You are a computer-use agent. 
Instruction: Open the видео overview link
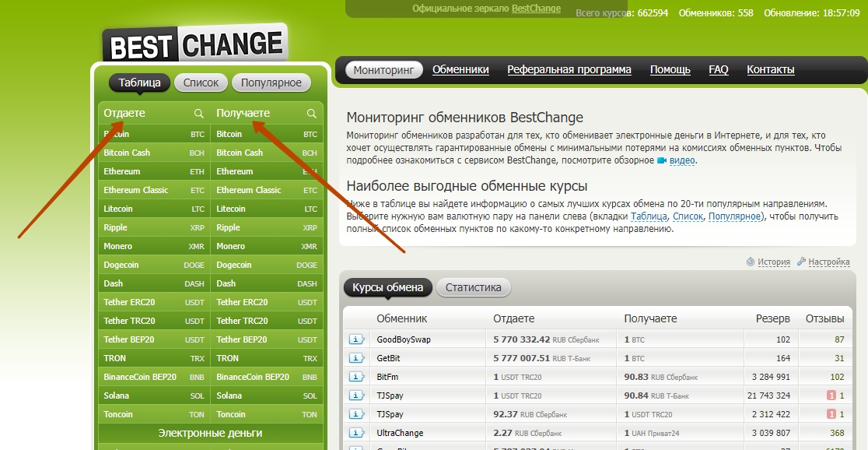click(682, 160)
